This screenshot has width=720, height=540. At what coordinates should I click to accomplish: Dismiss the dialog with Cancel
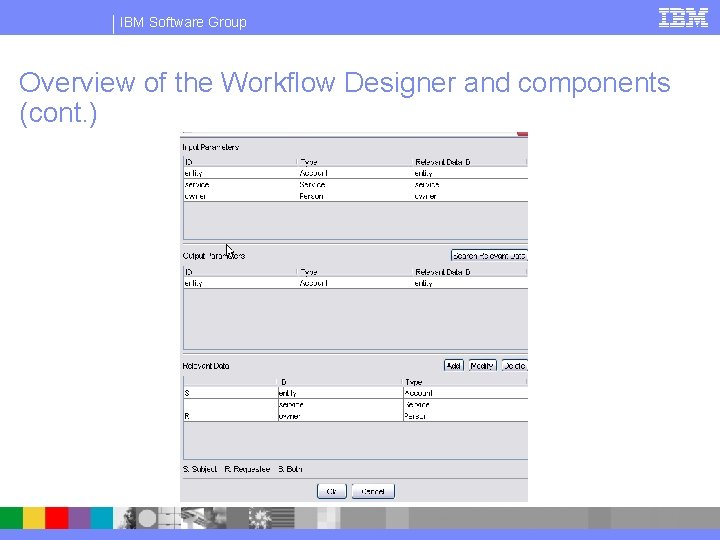(373, 491)
